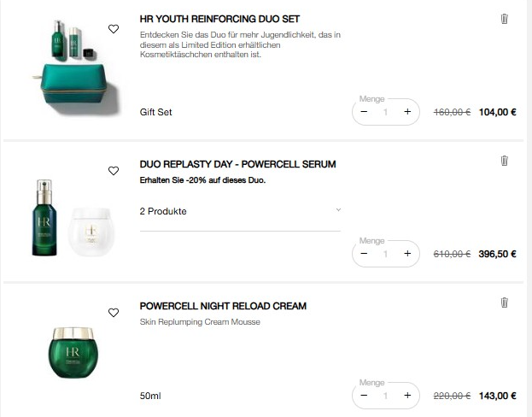Decrease quantity of HR Youth Reinforcing Duo Set
The width and height of the screenshot is (532, 417).
tap(365, 112)
